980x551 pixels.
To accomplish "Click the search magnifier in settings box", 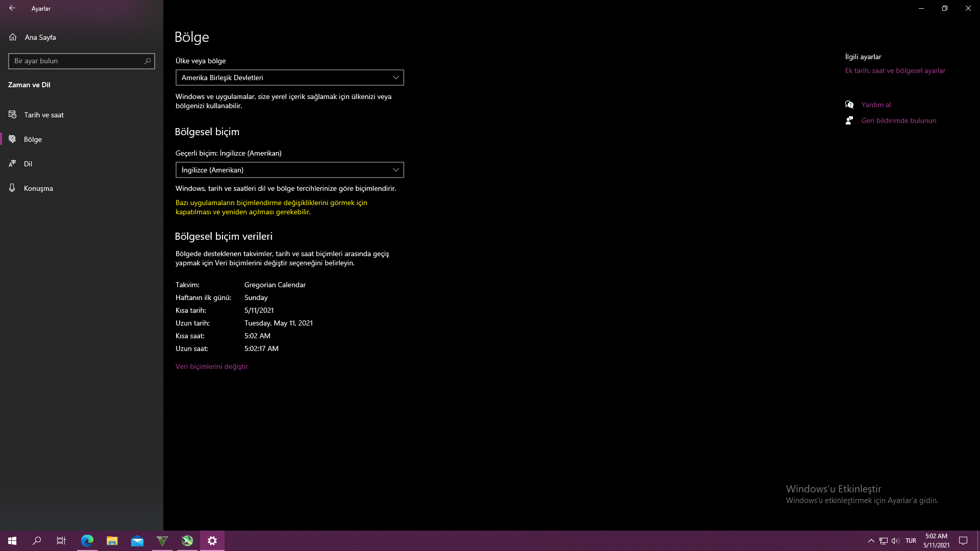I will pos(148,61).
